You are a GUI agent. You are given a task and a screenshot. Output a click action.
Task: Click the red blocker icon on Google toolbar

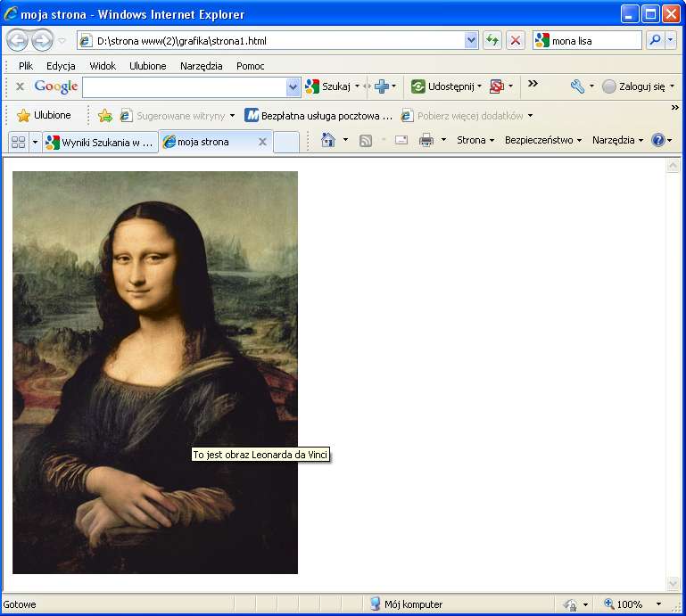click(497, 86)
